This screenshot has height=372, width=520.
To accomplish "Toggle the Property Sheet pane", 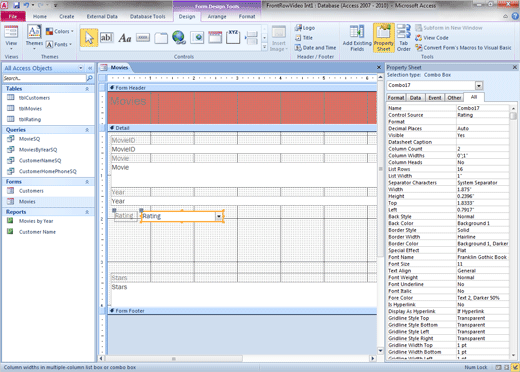I will point(384,38).
